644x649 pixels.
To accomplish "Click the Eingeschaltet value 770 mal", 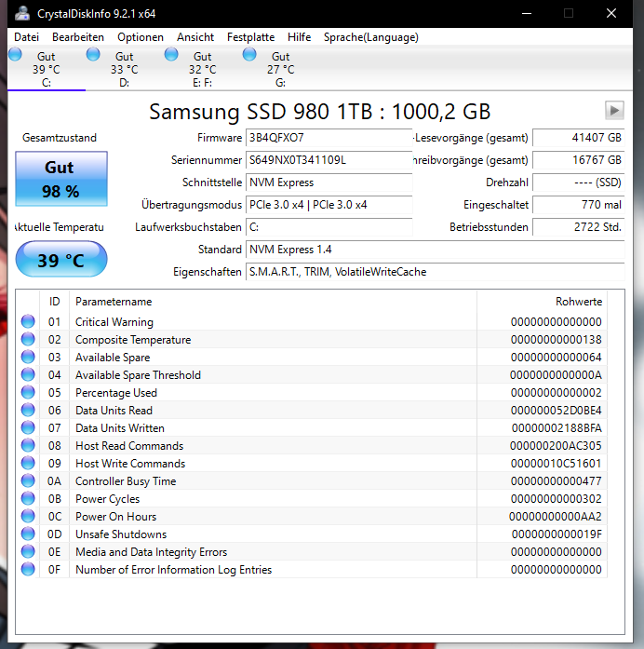I will pos(579,205).
